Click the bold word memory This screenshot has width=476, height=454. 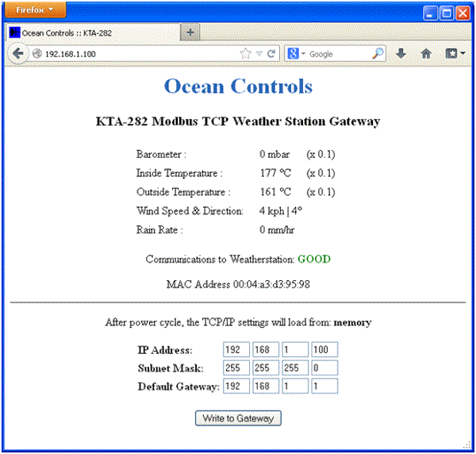coord(352,322)
